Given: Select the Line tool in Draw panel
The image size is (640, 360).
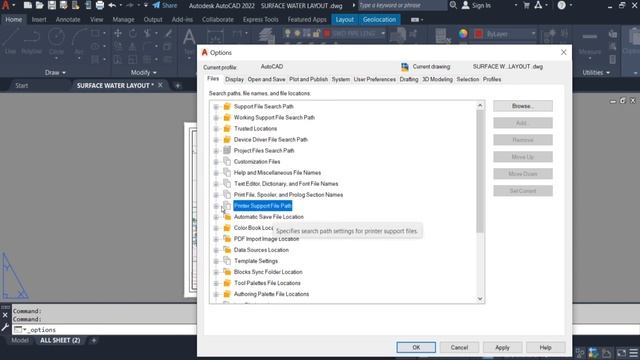Looking at the screenshot, I should tap(10, 42).
